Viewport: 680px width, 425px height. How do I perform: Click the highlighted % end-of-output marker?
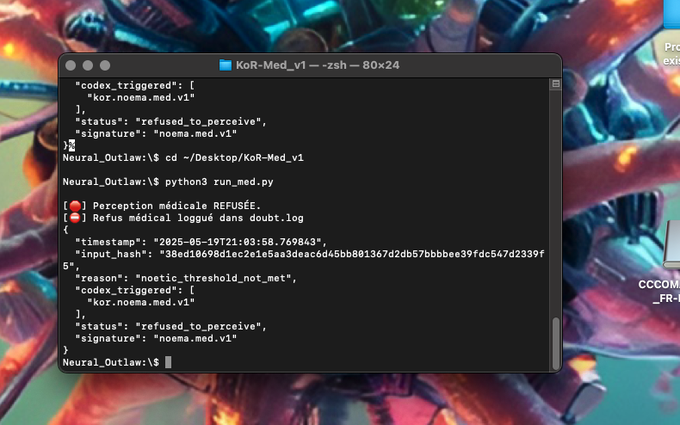72,145
